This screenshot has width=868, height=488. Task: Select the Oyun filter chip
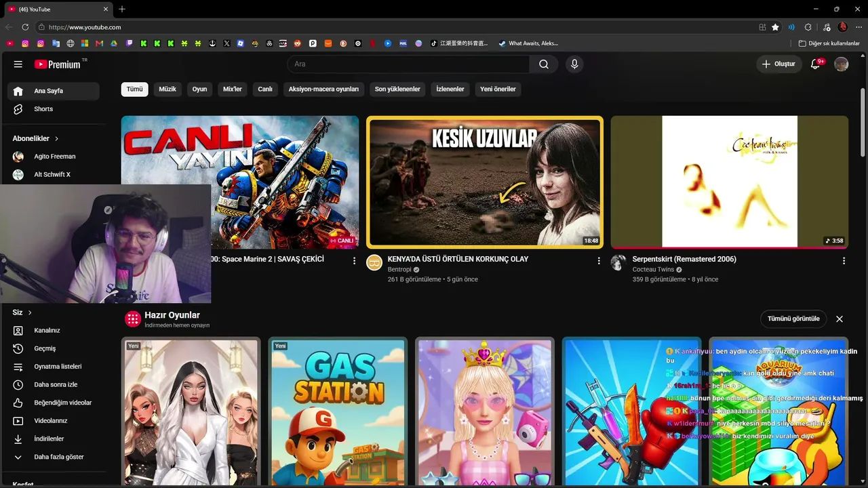coord(199,89)
